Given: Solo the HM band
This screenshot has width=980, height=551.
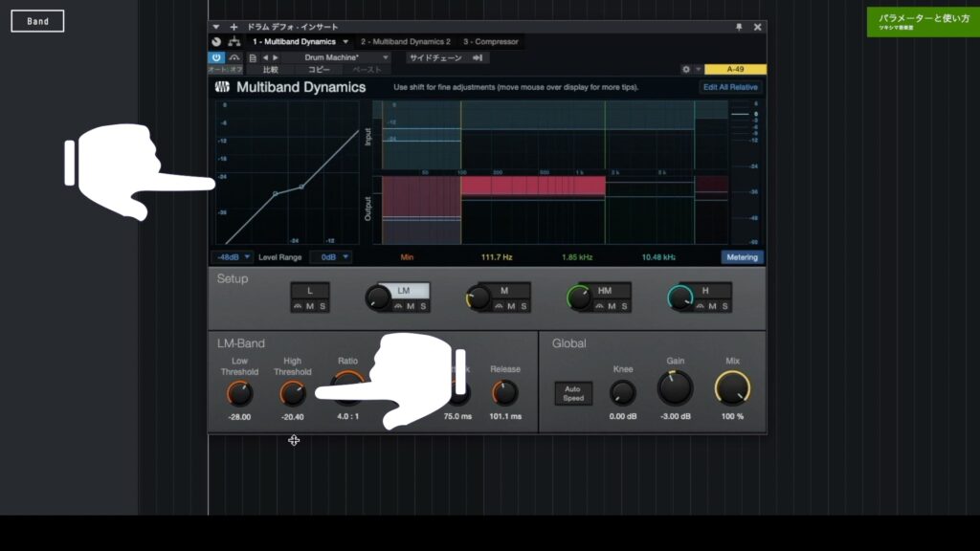Looking at the screenshot, I should [624, 306].
